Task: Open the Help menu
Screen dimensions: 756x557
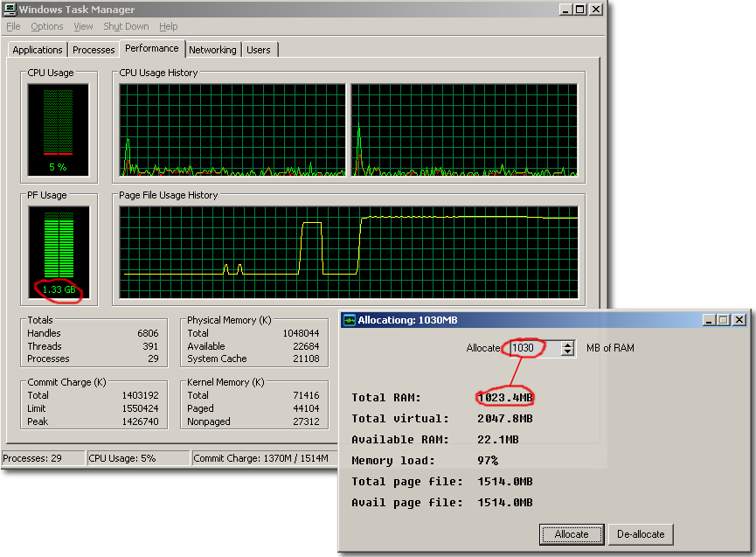Action: click(x=169, y=26)
